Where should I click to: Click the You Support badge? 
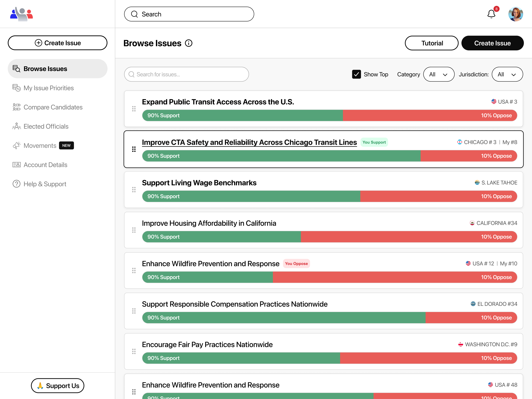click(374, 142)
